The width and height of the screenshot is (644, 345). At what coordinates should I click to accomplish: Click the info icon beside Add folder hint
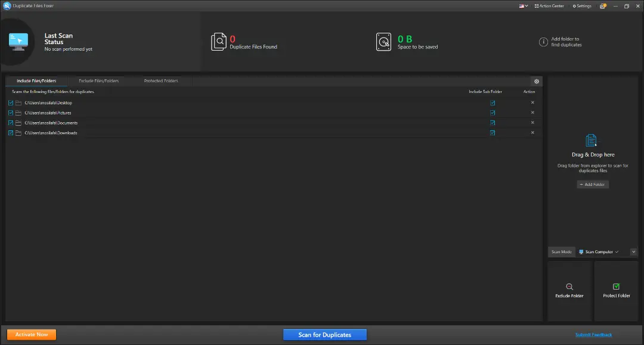(x=543, y=42)
